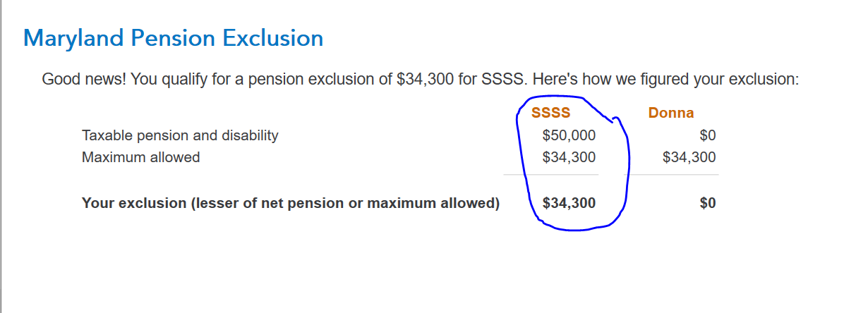Click Donna's $34,300 maximum allowed value

point(689,157)
